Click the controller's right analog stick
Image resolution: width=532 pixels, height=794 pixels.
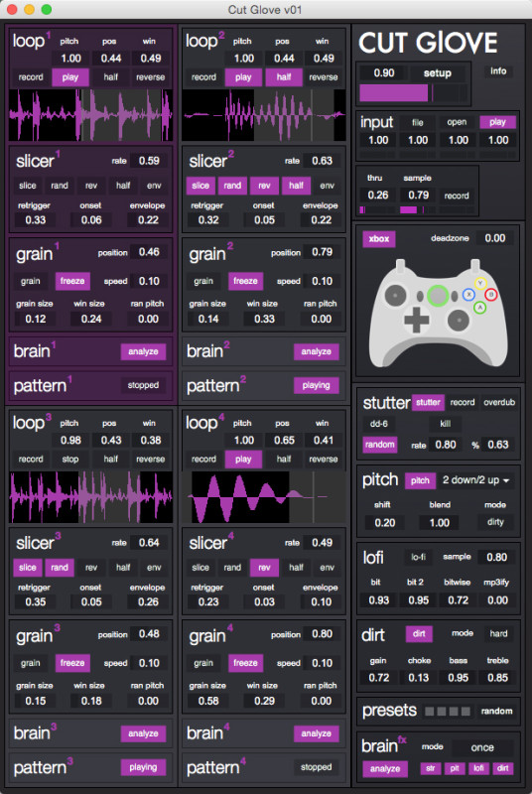[459, 320]
